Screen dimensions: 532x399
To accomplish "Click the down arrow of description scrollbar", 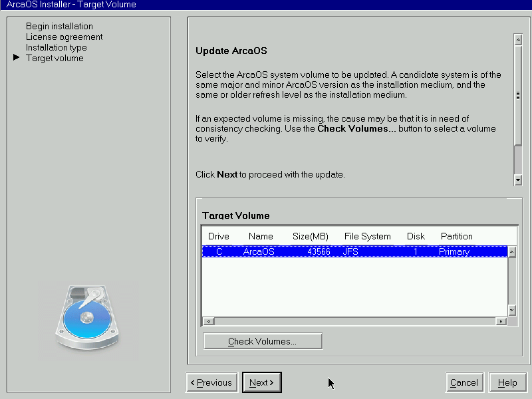I will (x=518, y=180).
